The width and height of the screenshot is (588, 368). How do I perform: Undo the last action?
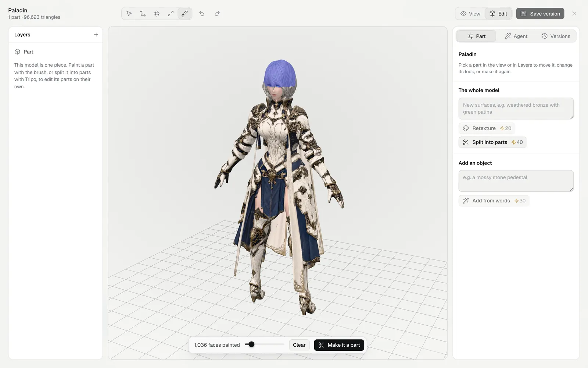[202, 14]
